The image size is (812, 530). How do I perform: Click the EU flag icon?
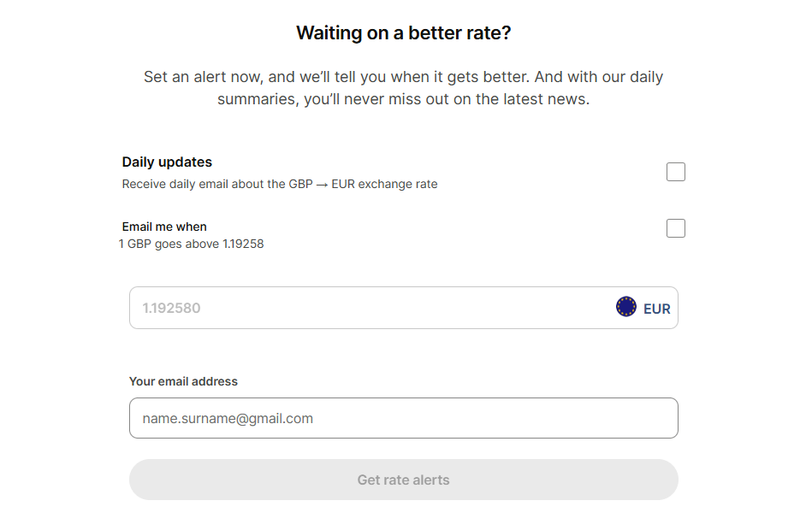point(626,307)
